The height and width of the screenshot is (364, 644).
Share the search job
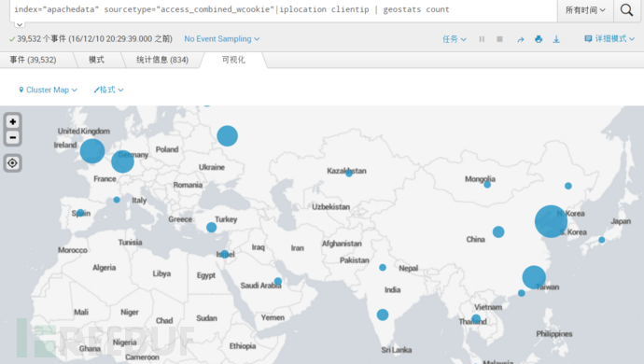point(521,39)
